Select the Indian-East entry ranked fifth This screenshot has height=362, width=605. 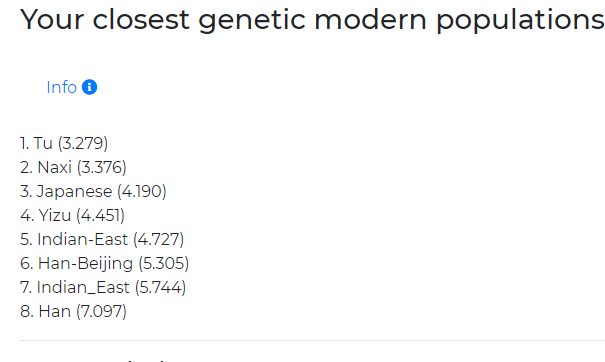(x=102, y=239)
